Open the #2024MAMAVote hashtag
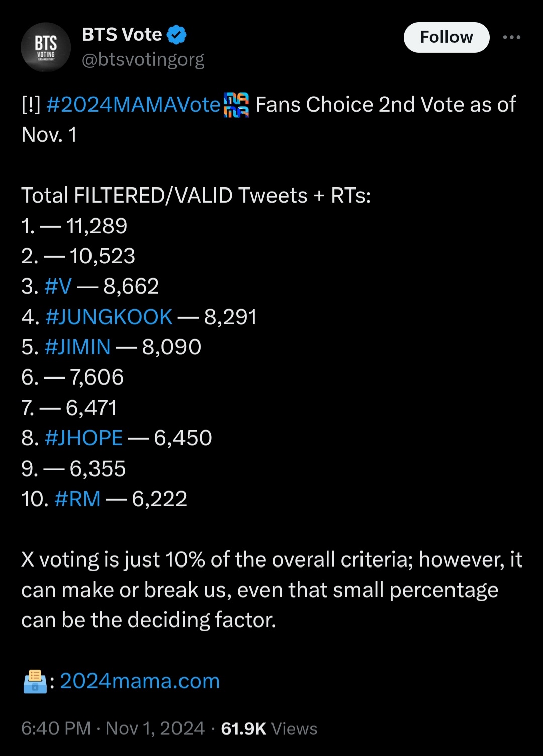This screenshot has height=756, width=543. click(x=133, y=105)
